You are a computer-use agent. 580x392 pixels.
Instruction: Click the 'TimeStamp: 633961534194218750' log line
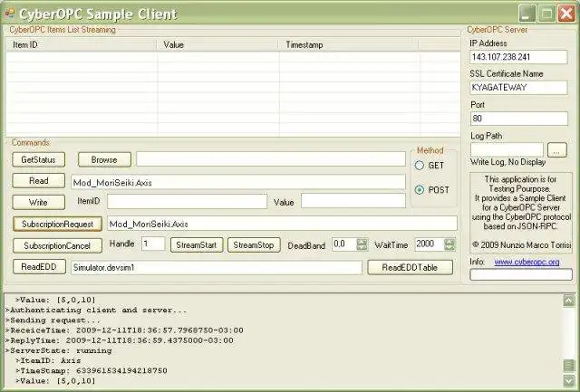click(91, 370)
